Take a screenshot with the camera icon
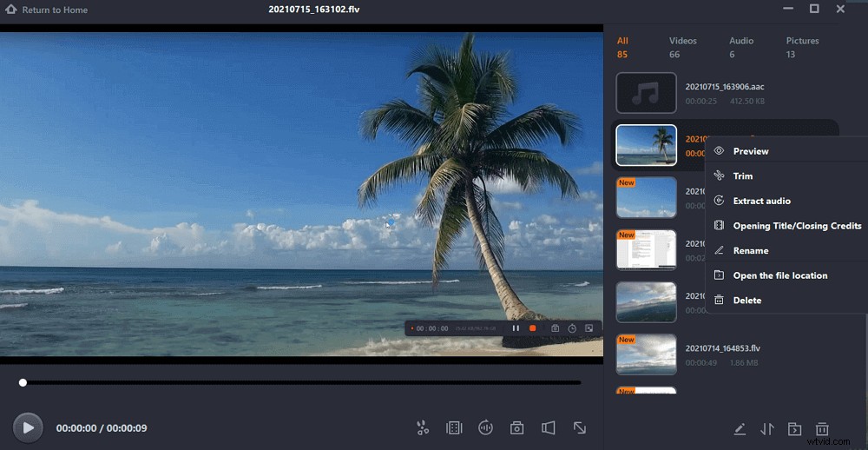The width and height of the screenshot is (868, 450). [x=516, y=427]
